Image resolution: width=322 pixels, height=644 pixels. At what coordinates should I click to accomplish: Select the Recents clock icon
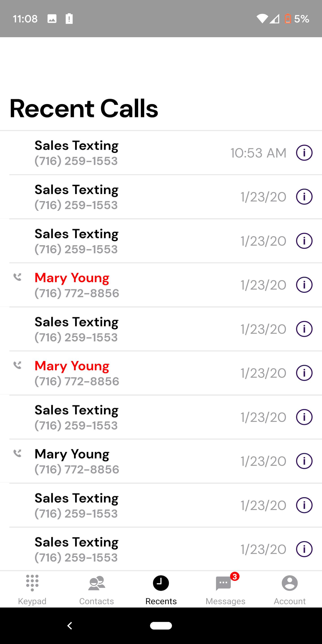click(x=161, y=583)
